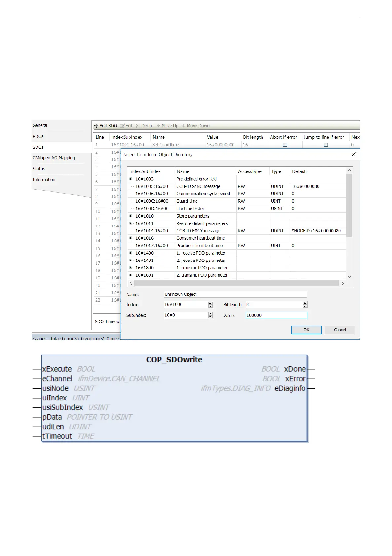Click the Bit length field

point(274,305)
